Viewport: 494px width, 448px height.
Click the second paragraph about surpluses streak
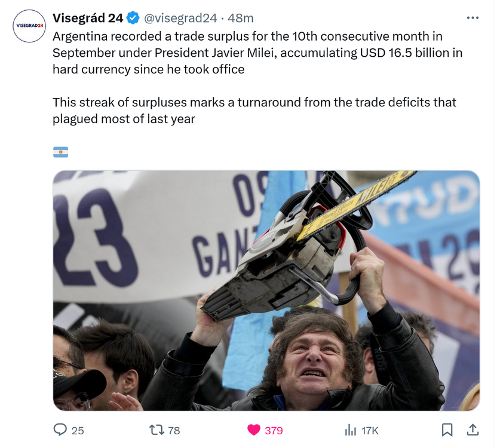[x=254, y=111]
